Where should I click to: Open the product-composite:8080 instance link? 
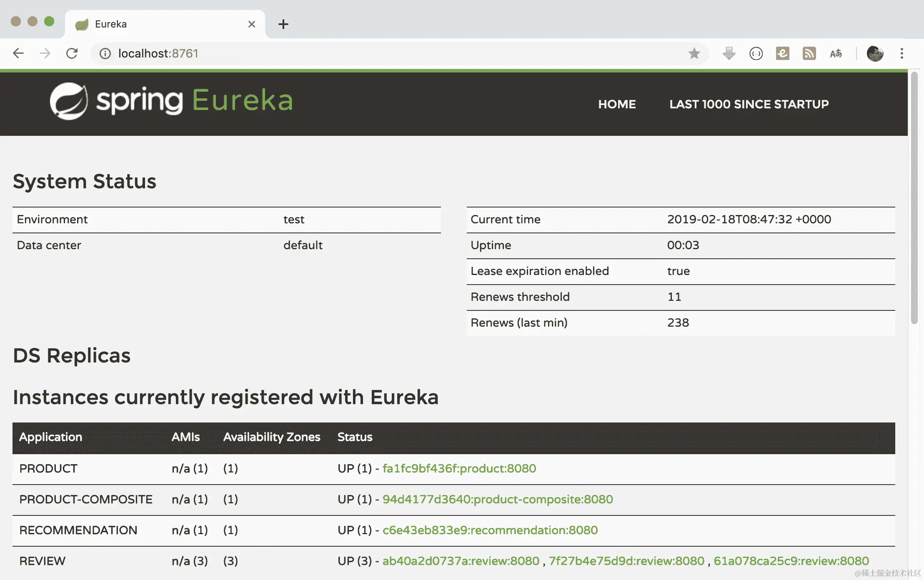click(x=497, y=499)
